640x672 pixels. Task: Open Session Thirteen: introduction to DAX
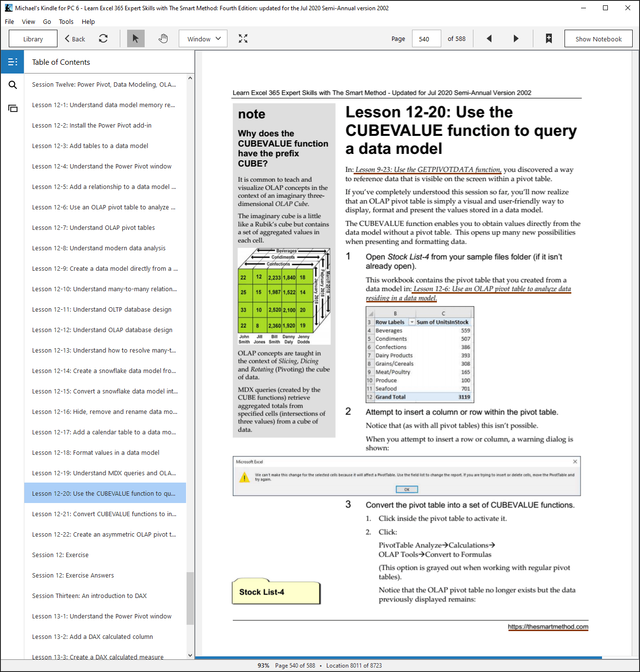(105, 596)
